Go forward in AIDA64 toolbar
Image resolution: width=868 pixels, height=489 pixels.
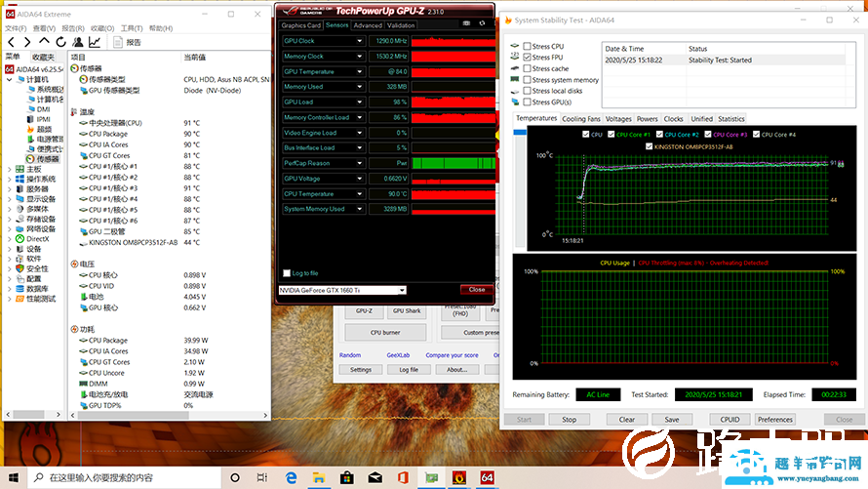27,42
